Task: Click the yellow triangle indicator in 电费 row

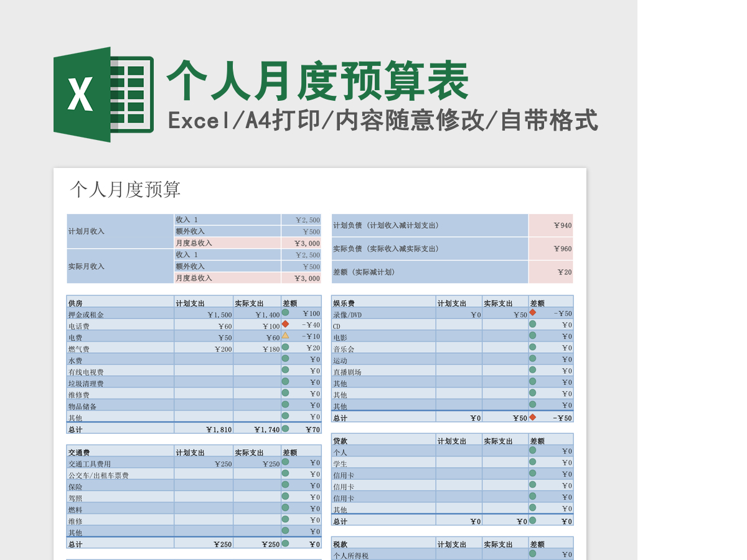Action: pos(285,335)
